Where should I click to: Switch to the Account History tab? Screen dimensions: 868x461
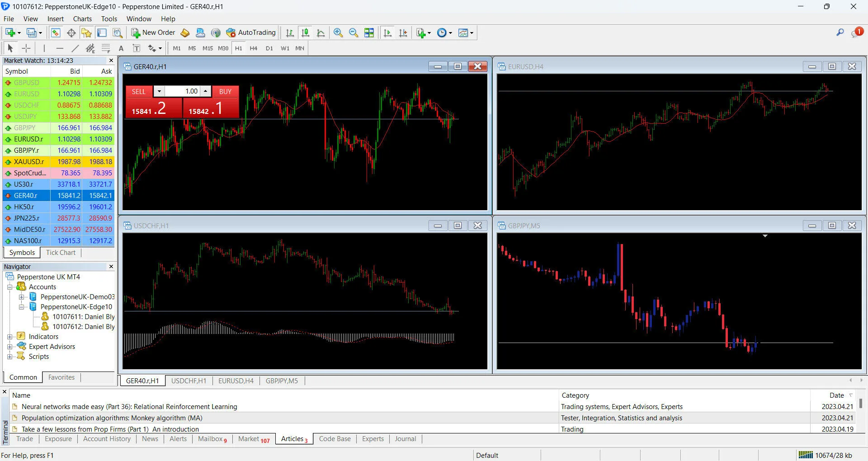107,439
